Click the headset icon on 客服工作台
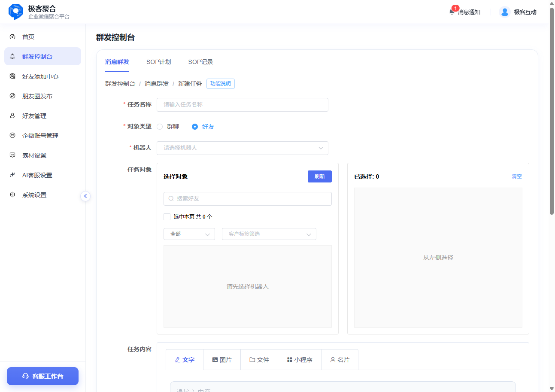 [25, 376]
